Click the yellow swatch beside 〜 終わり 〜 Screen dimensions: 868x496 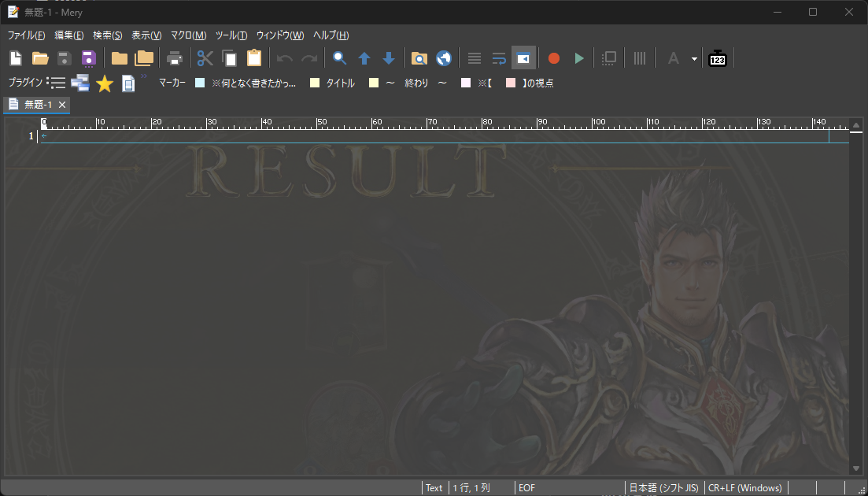(x=374, y=83)
